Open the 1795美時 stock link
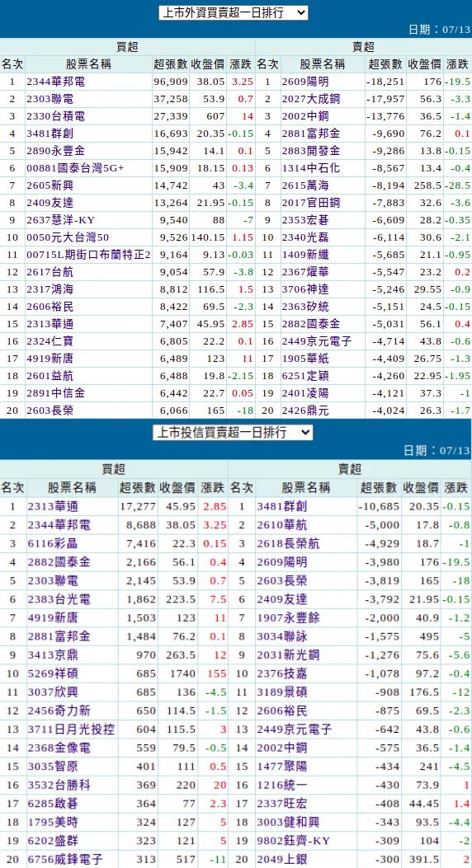472x868 pixels. (53, 823)
